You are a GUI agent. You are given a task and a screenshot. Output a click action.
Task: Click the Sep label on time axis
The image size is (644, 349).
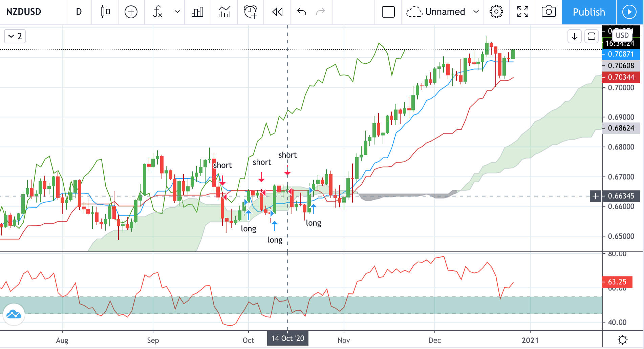153,340
